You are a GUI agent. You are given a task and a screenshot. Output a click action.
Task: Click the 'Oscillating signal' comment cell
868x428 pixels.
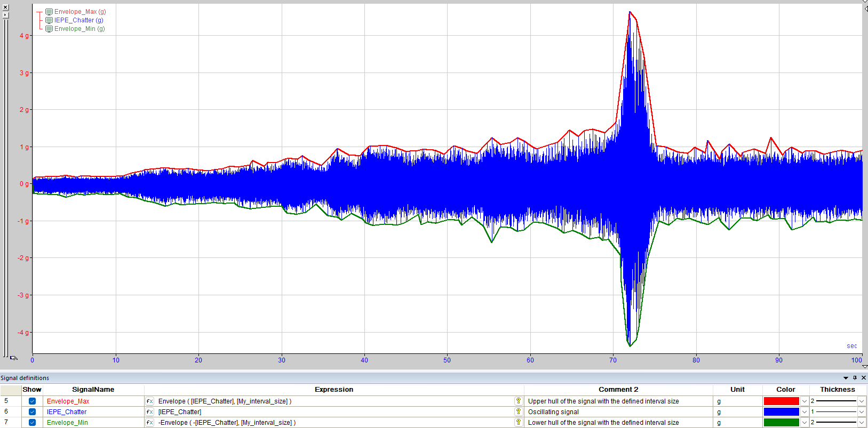pos(618,412)
